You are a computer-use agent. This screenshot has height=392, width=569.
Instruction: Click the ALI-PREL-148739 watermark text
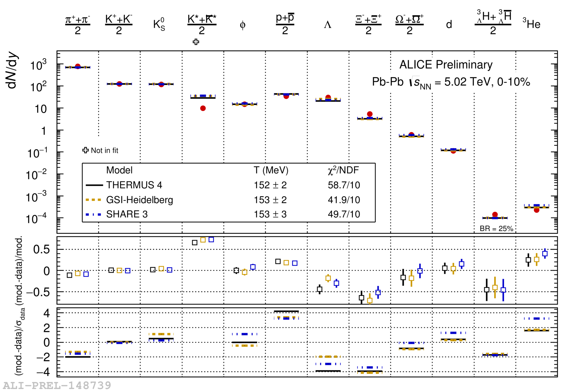click(57, 385)
